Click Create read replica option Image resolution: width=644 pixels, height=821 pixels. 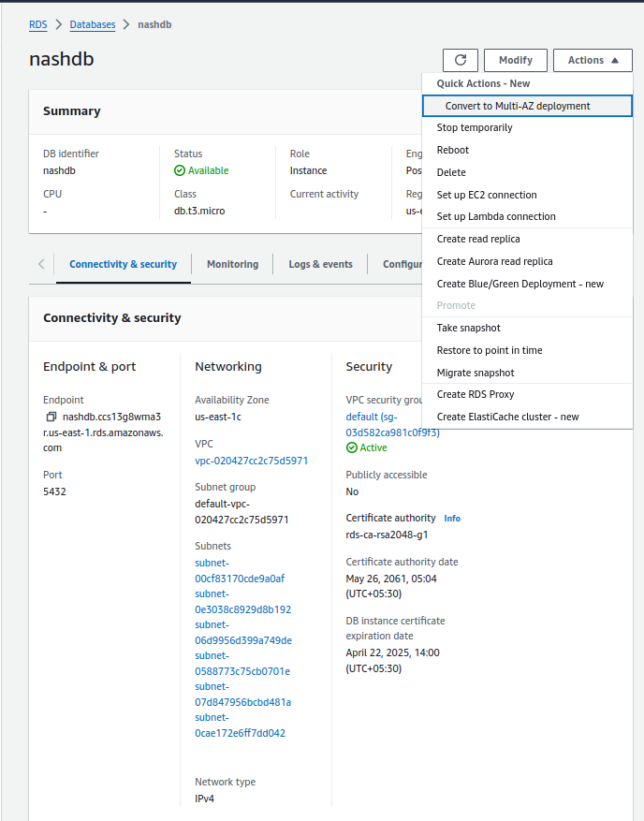coord(478,239)
